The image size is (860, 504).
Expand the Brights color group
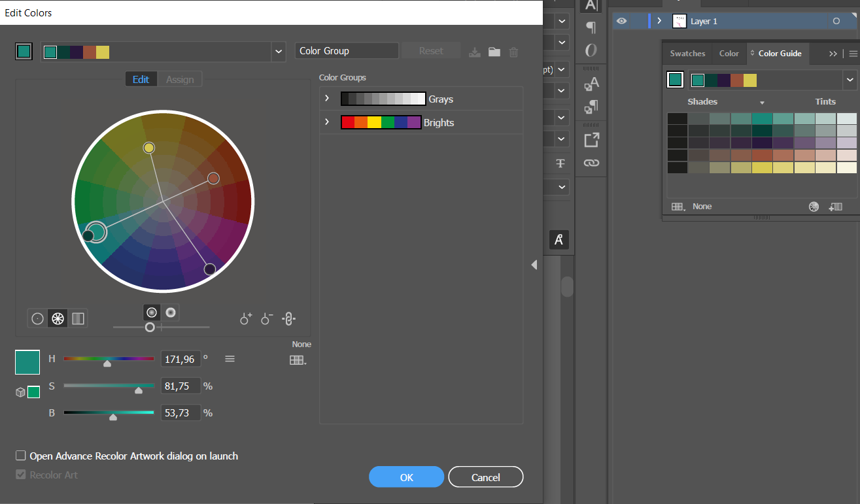(326, 122)
